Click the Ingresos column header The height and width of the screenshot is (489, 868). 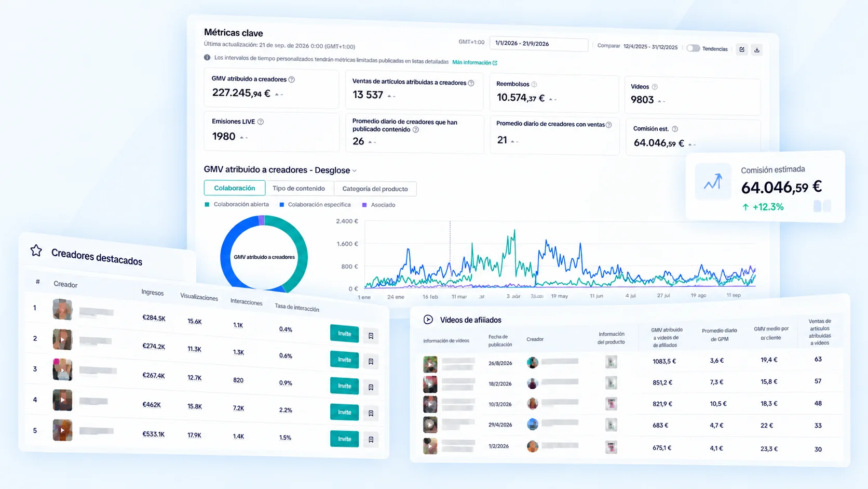(x=153, y=293)
